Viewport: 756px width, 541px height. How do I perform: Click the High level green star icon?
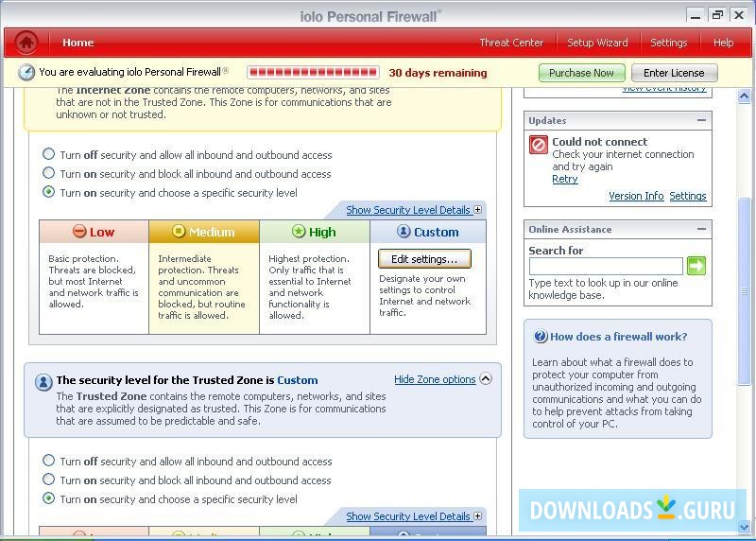click(x=299, y=231)
